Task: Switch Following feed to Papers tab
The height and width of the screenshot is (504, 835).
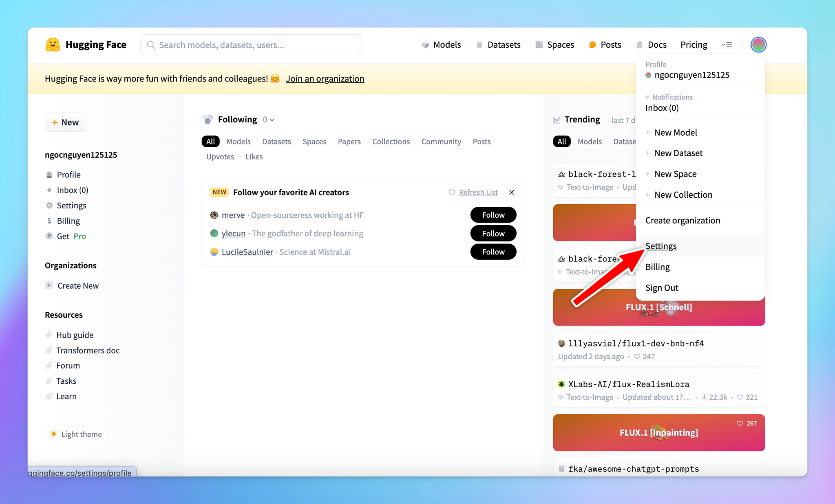Action: click(x=349, y=141)
